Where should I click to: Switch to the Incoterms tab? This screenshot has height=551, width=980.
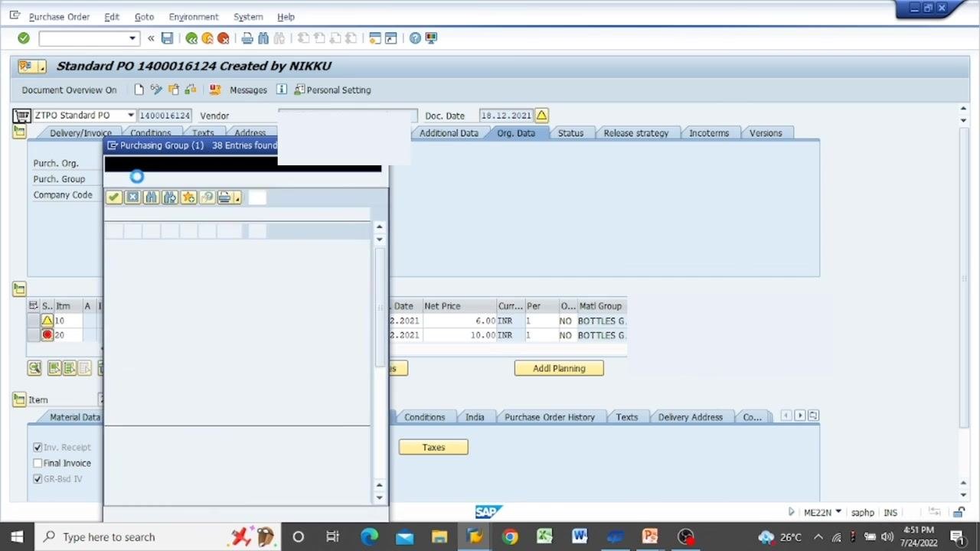click(709, 133)
